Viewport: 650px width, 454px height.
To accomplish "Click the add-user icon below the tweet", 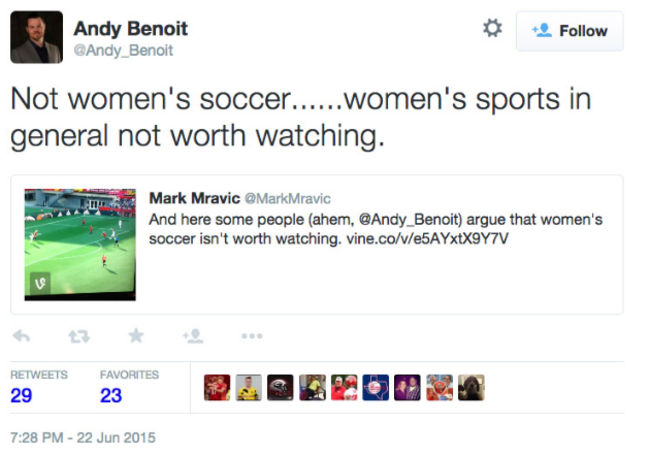I will pyautogui.click(x=194, y=335).
